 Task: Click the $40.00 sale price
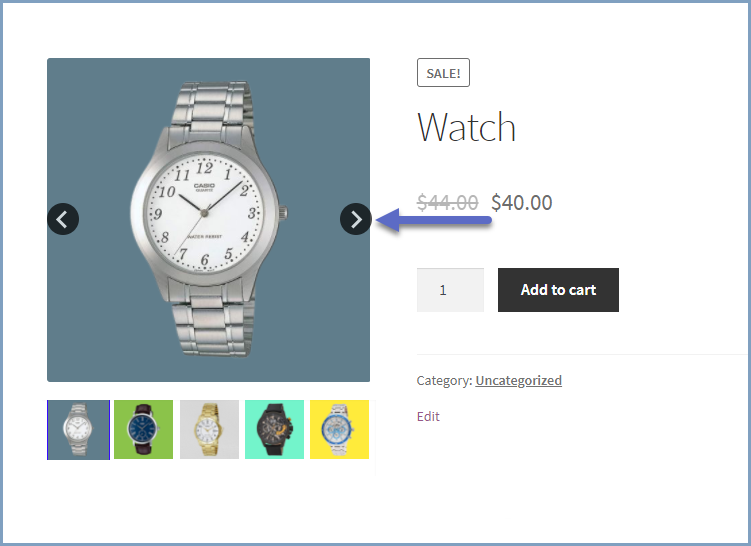click(522, 203)
